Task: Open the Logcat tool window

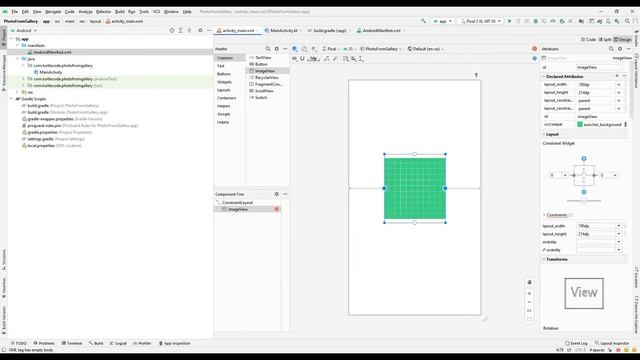Action: (x=118, y=343)
